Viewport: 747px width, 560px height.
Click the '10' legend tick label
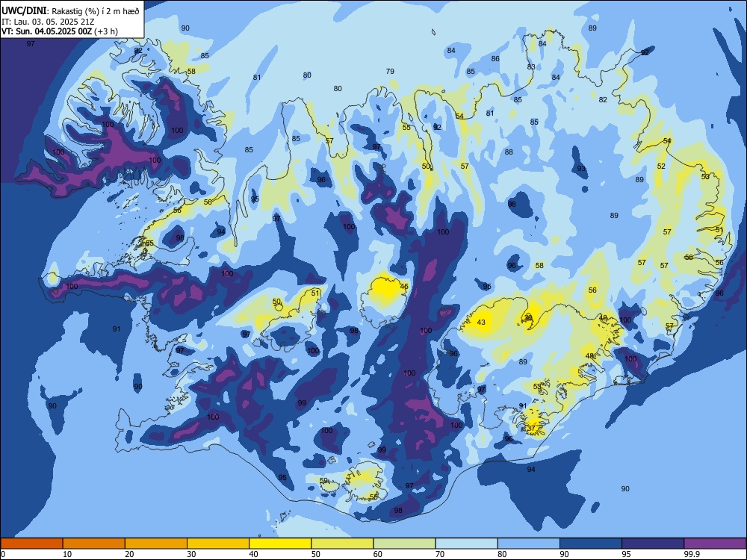[x=67, y=554]
